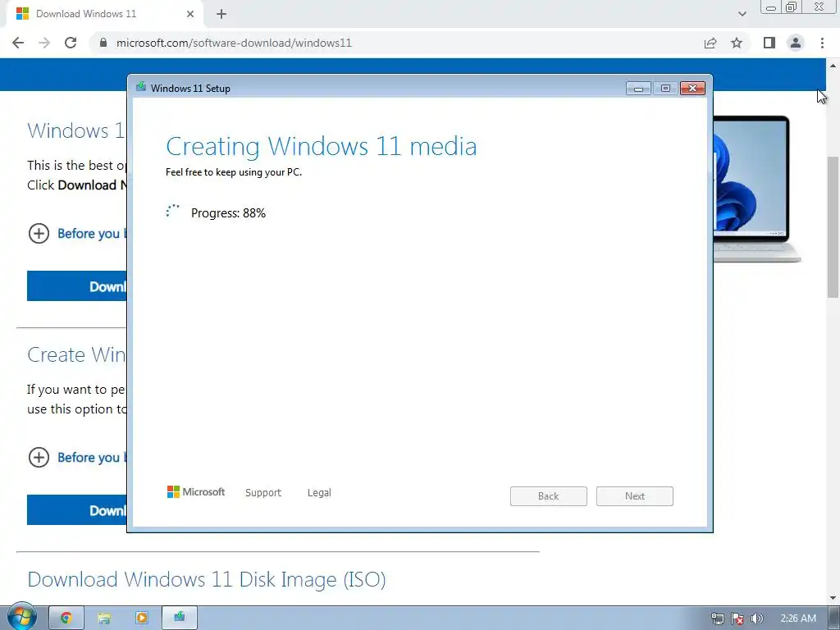Minimize the Windows 11 Setup window
This screenshot has width=840, height=630.
tap(638, 89)
